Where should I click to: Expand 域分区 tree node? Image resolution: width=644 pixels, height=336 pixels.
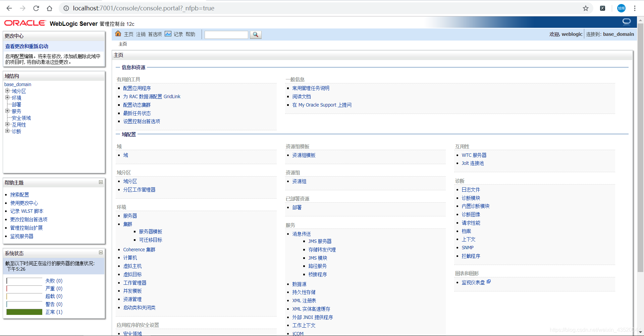(x=7, y=91)
